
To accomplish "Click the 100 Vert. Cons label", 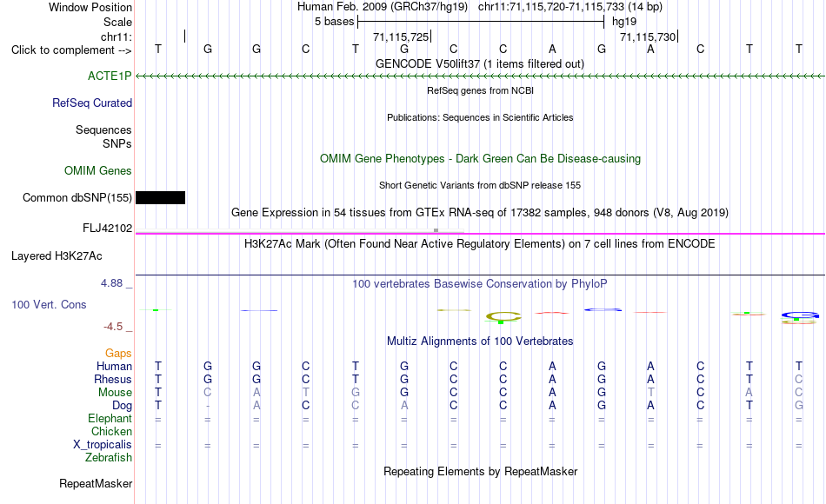I will 49,304.
